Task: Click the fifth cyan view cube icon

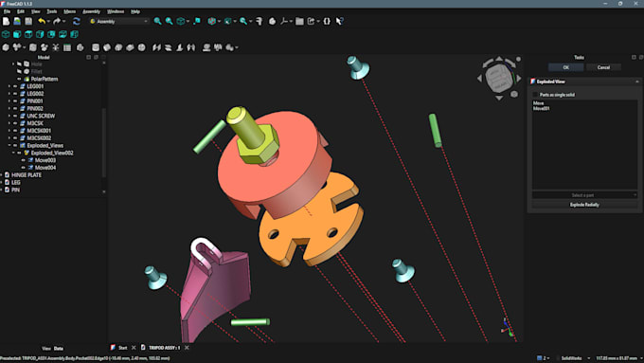Action: tap(51, 34)
